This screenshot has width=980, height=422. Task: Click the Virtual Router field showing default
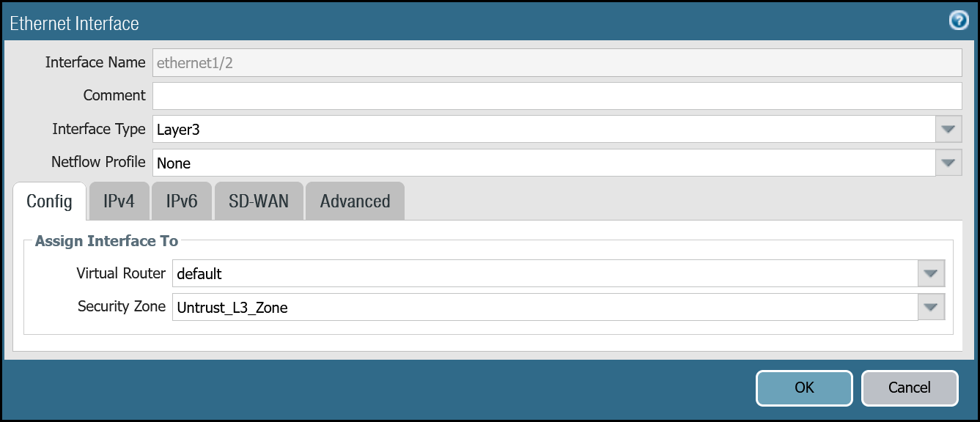(x=545, y=274)
